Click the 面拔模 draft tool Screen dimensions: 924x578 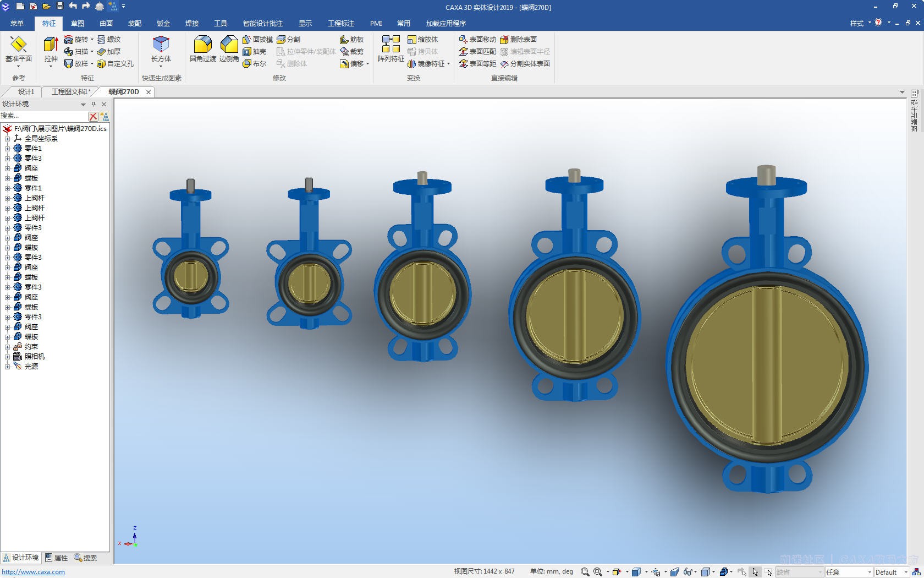pos(257,40)
